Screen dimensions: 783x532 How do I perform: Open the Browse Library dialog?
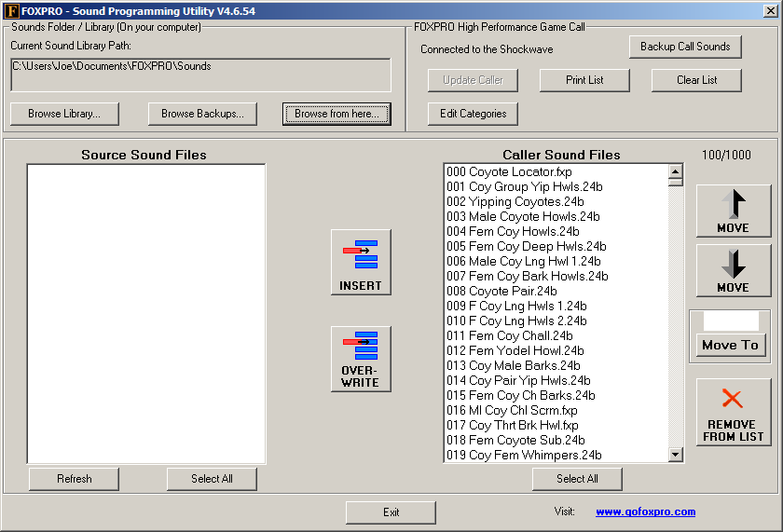(64, 114)
